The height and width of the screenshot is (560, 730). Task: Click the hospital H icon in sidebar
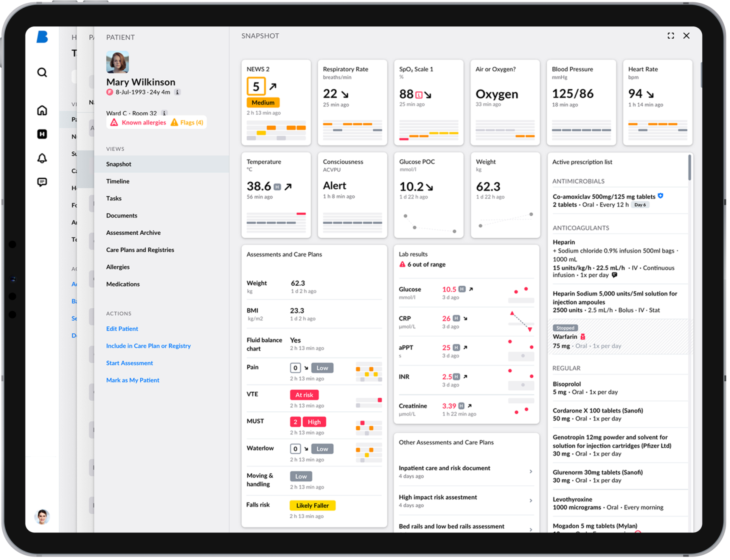pos(42,134)
